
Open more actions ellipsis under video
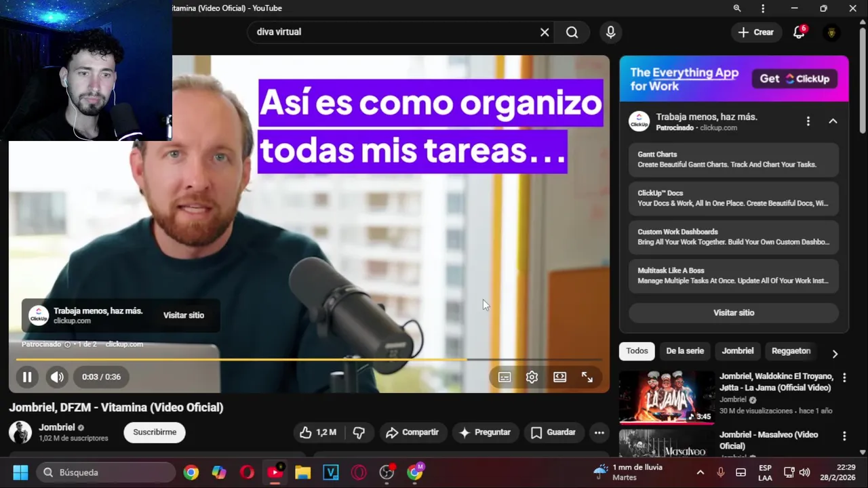coord(599,432)
